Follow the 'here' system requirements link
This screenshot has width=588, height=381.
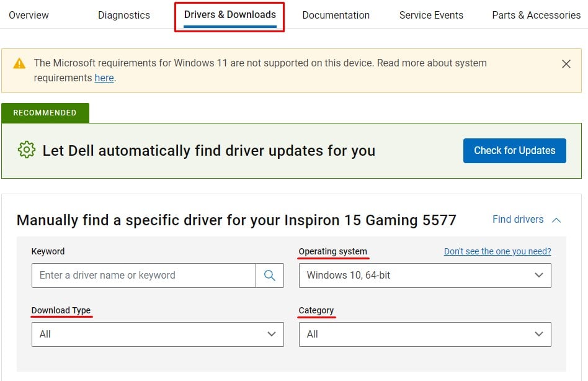(x=104, y=78)
